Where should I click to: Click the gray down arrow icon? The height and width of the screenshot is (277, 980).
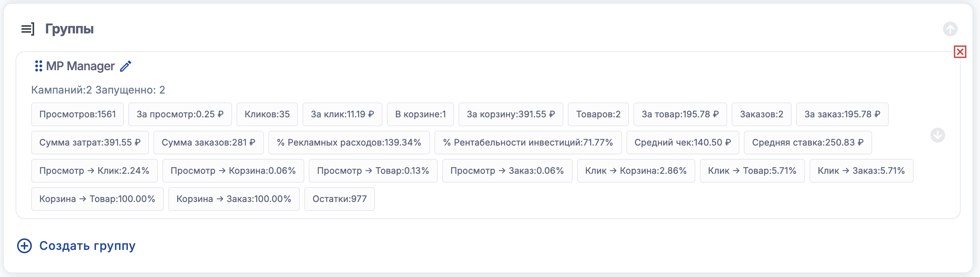click(x=937, y=135)
